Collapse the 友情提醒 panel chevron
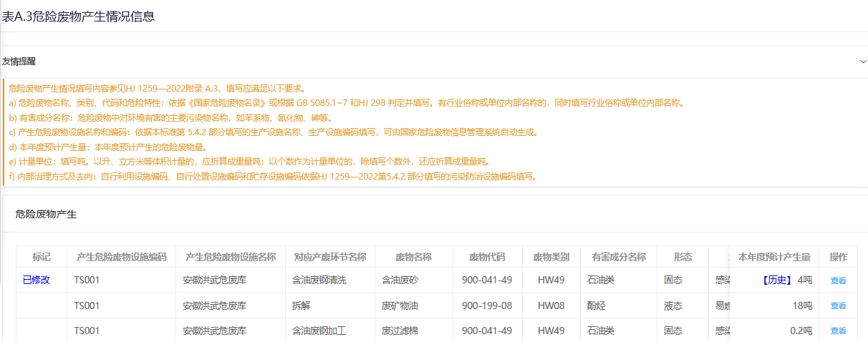 point(862,62)
